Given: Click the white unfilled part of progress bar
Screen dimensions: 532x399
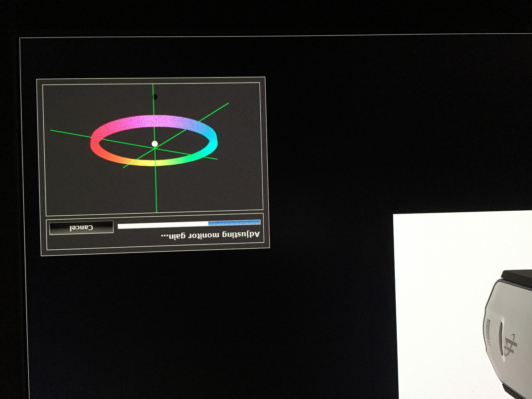Looking at the screenshot, I should pyautogui.click(x=163, y=225).
